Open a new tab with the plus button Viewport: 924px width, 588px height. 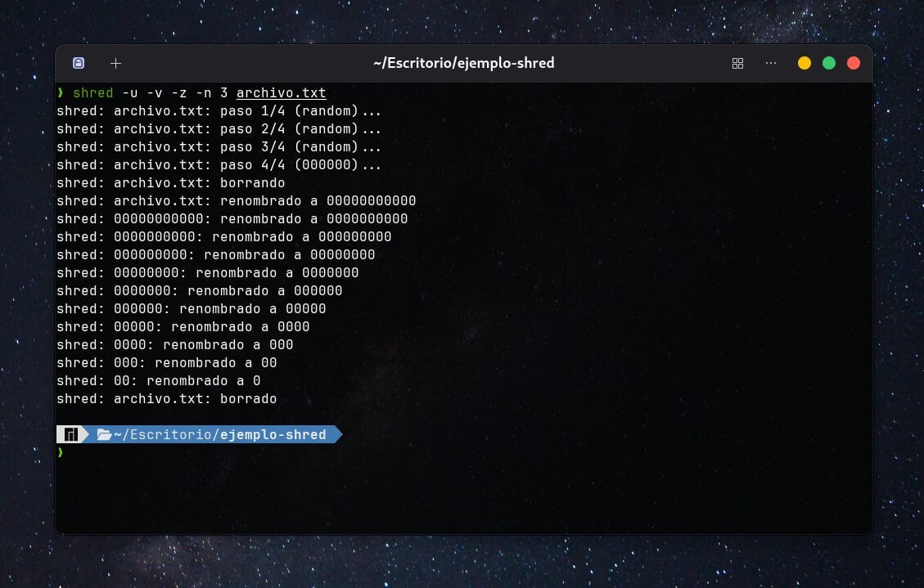[115, 63]
